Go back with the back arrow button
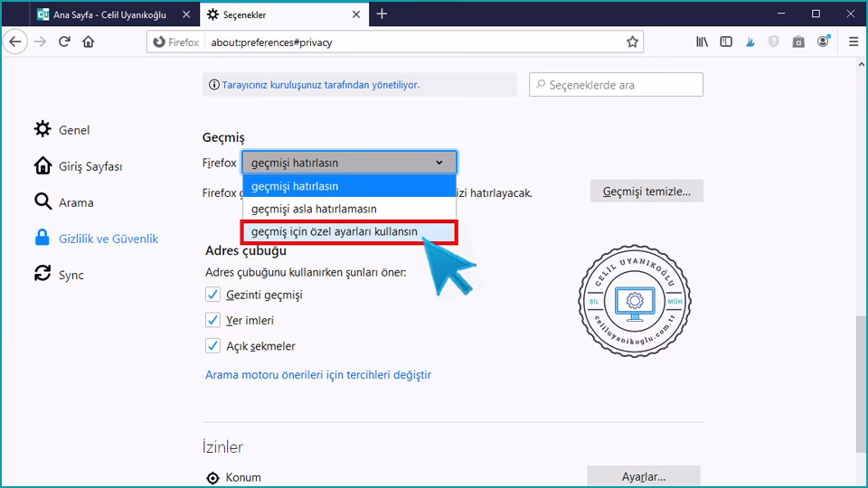868x488 pixels. (15, 42)
